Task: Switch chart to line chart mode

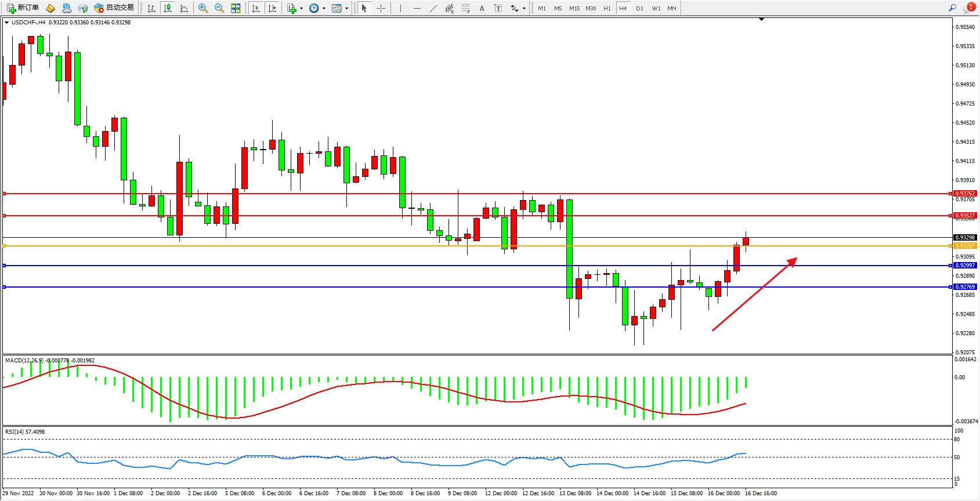Action: 184,8
